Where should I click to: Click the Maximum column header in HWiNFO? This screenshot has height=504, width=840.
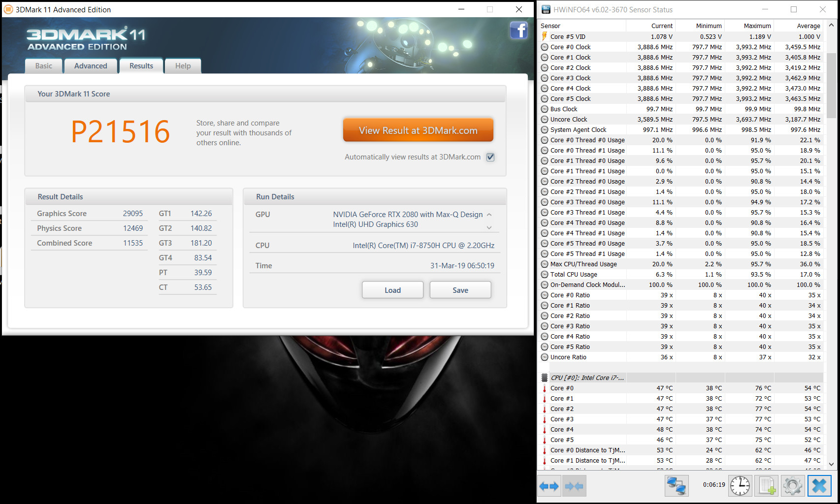click(749, 26)
